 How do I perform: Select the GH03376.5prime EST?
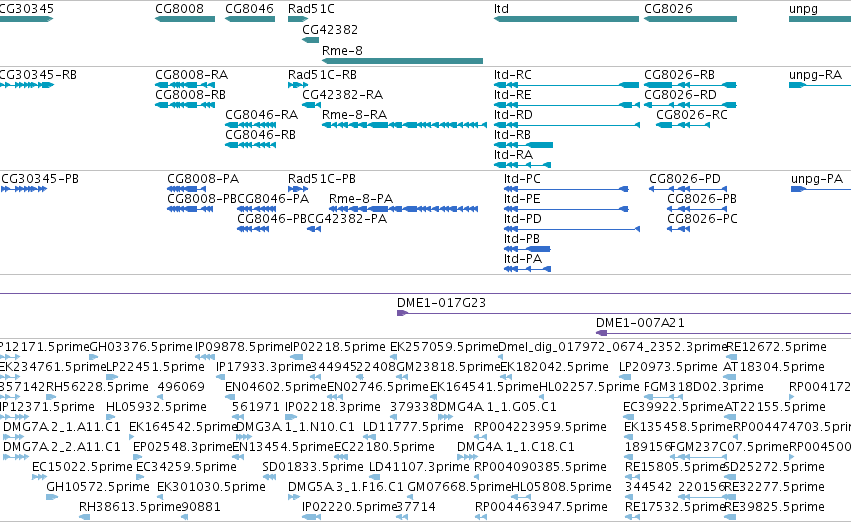click(x=93, y=358)
